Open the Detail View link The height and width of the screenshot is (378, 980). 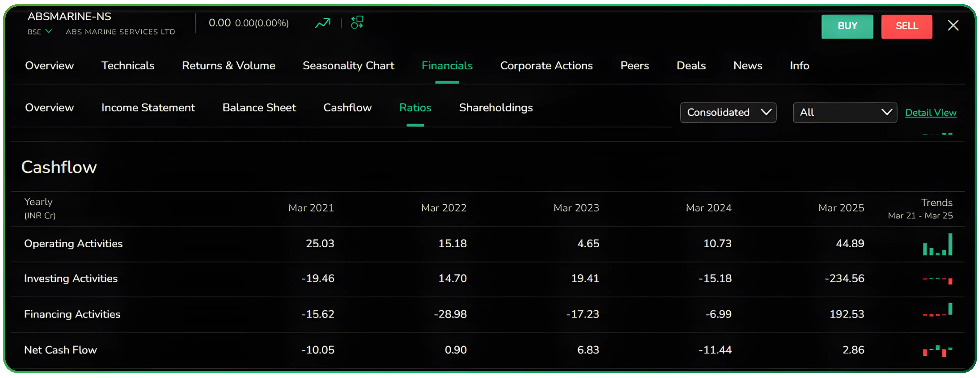(x=931, y=112)
